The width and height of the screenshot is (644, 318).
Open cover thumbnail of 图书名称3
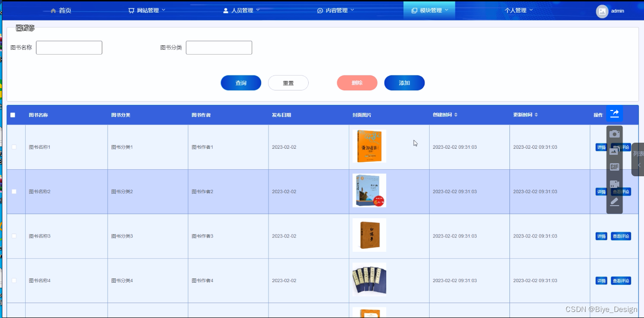pyautogui.click(x=369, y=235)
